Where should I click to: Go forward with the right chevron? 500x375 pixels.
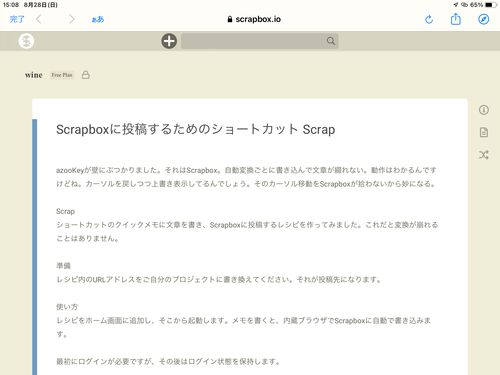(x=72, y=19)
